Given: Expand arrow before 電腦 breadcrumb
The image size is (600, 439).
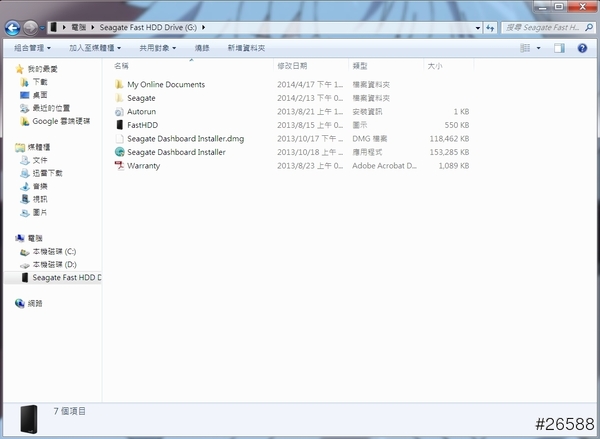Looking at the screenshot, I should (x=64, y=27).
